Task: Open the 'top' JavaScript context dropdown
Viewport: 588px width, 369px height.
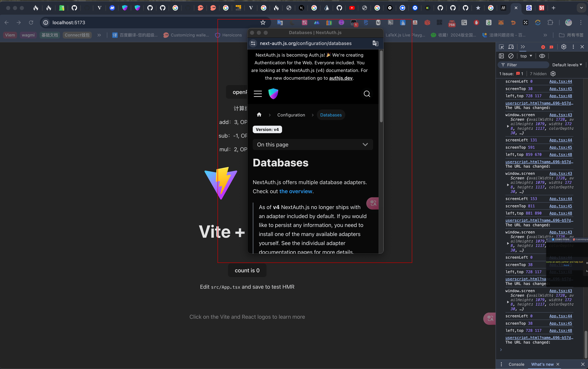Action: pyautogui.click(x=526, y=56)
